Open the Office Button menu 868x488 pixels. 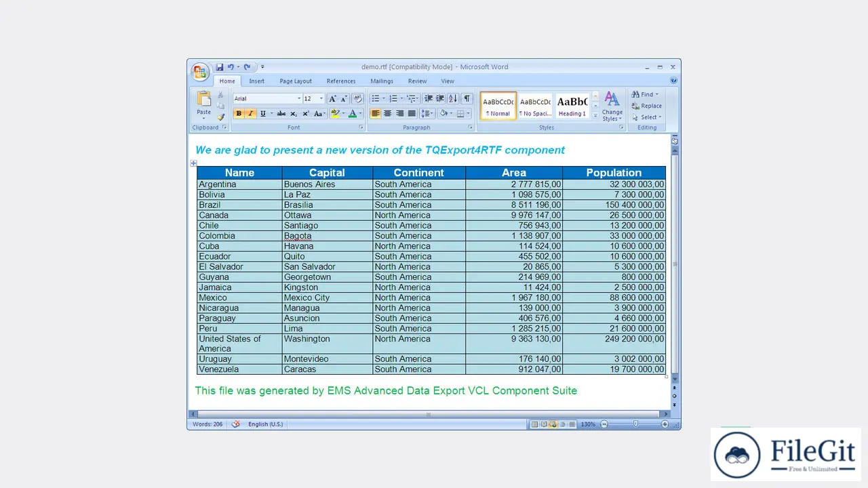click(x=200, y=70)
